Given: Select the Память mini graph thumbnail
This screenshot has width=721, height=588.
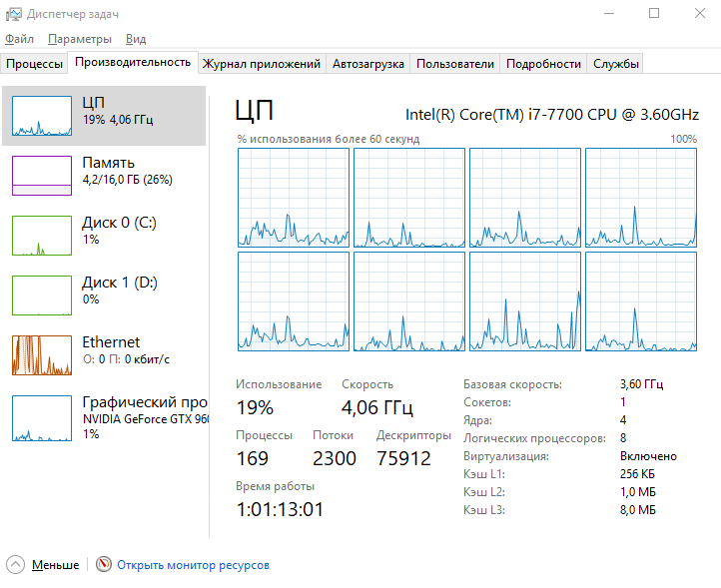Looking at the screenshot, I should coord(42,176).
